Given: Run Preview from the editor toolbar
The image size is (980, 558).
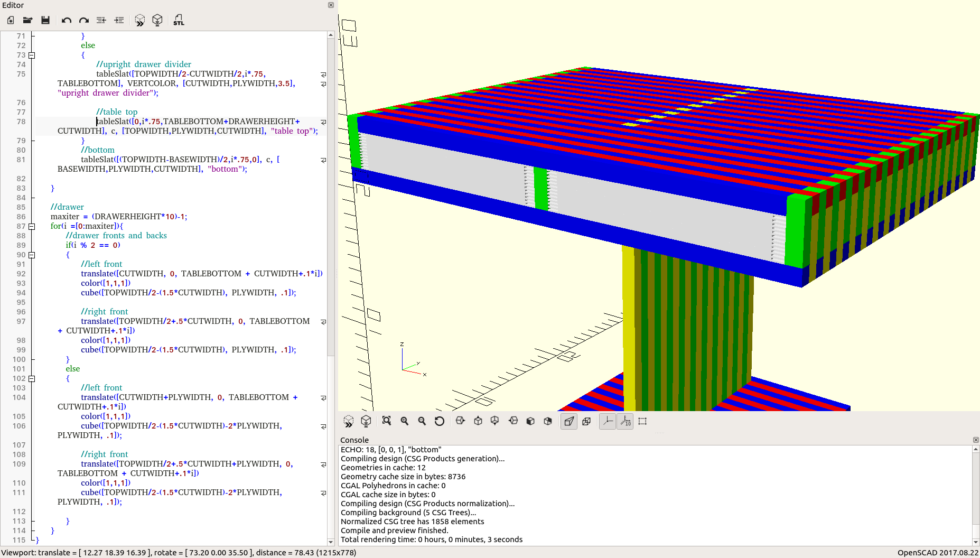Looking at the screenshot, I should tap(139, 20).
